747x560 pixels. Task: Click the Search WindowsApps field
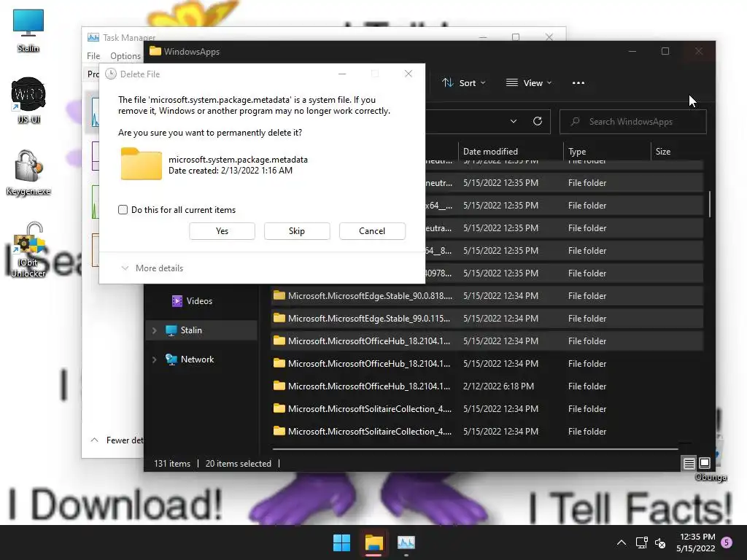[632, 122]
